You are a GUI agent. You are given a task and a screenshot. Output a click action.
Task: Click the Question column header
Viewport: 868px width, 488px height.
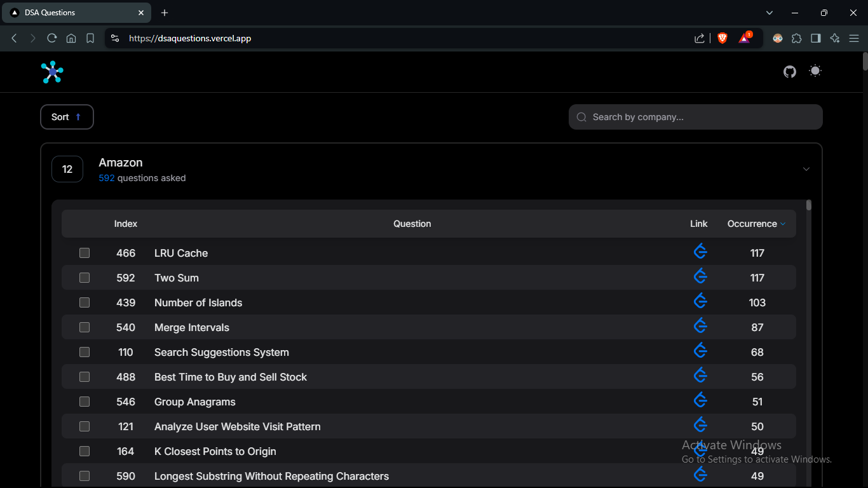(x=412, y=224)
